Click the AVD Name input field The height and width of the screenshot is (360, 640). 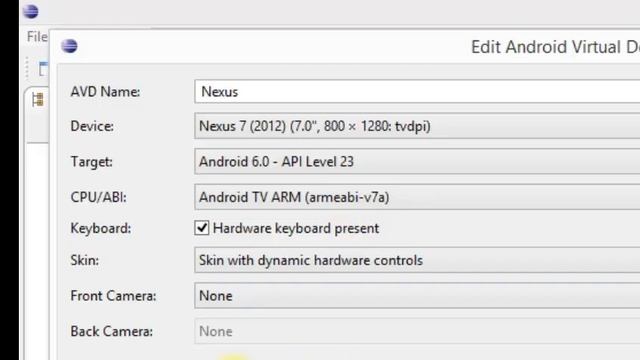point(417,92)
